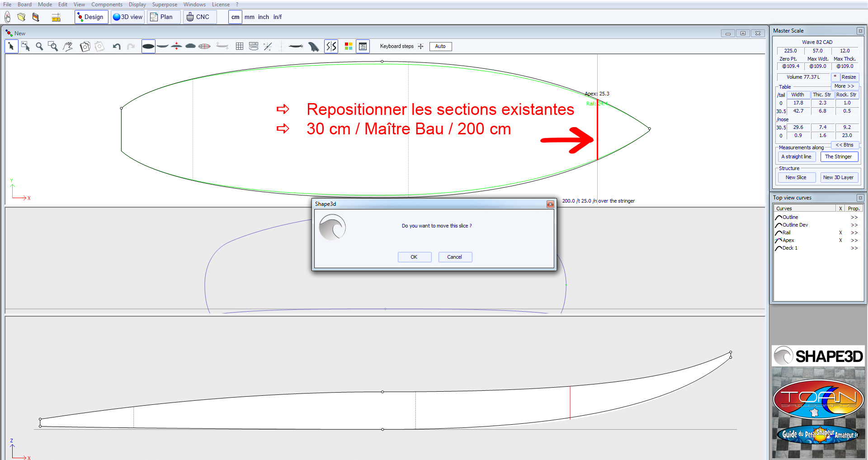This screenshot has height=460, width=868.
Task: Open Apex curve properties >>
Action: (x=854, y=240)
